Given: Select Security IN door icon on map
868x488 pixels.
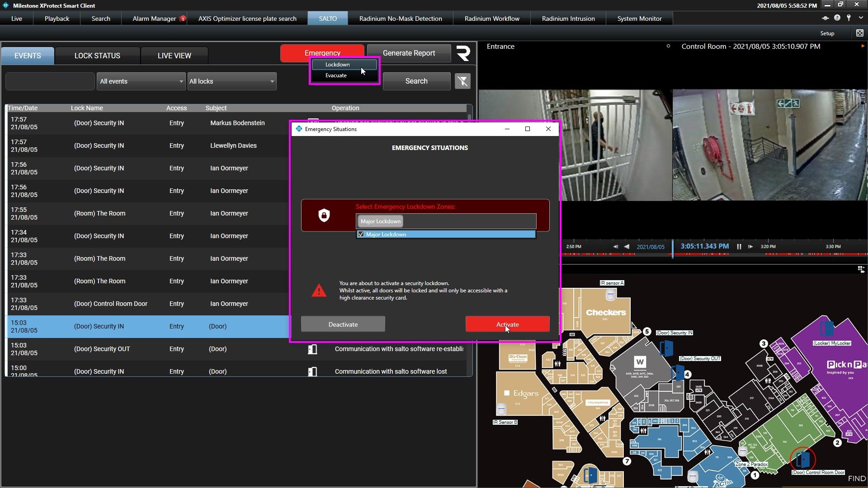Looking at the screenshot, I should point(666,348).
